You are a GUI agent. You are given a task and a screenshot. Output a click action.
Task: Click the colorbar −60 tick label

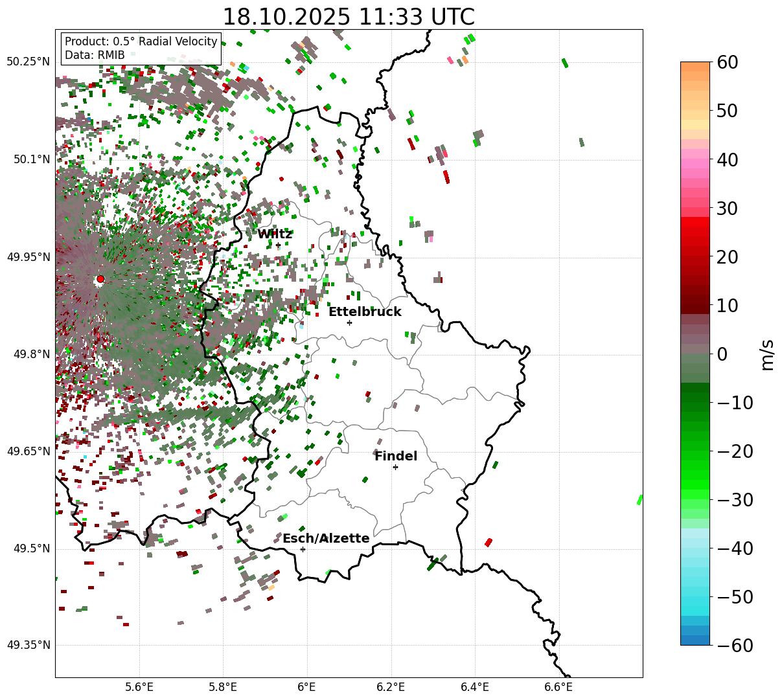735,645
